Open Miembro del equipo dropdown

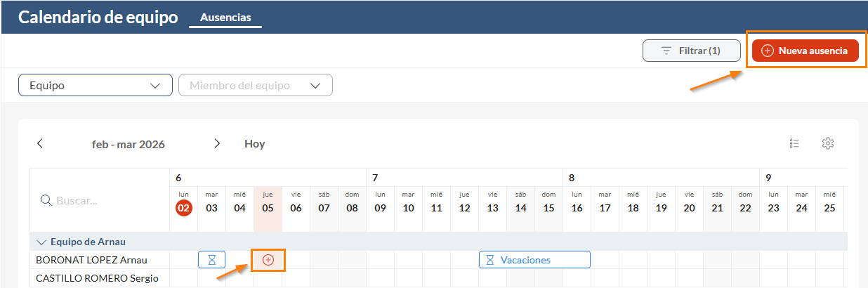(x=256, y=85)
